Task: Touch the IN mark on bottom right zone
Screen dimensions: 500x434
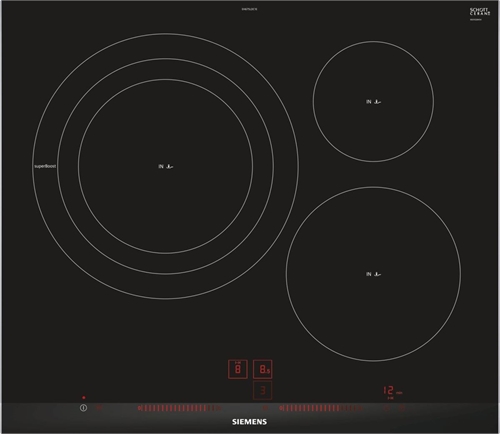Action: pyautogui.click(x=373, y=274)
